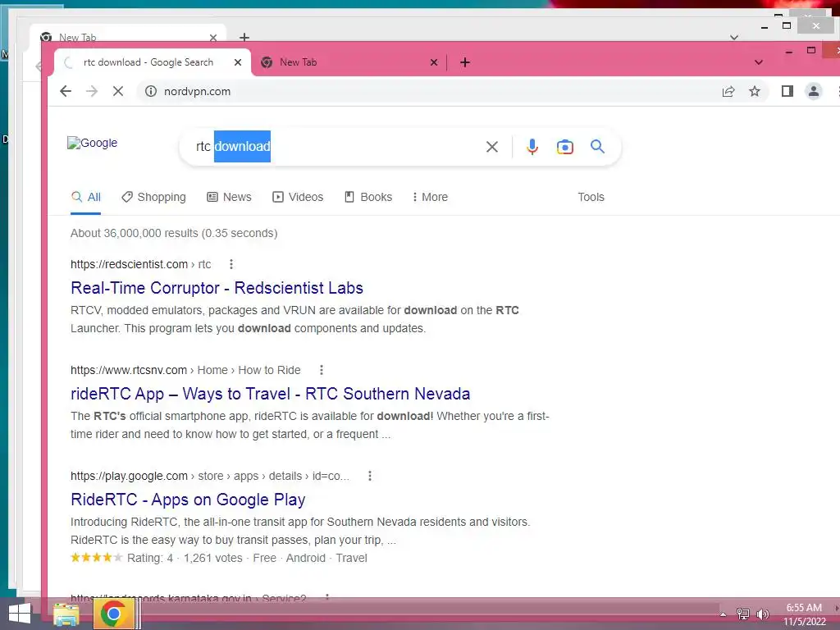Open the Windows Start menu
Image resolution: width=840 pixels, height=630 pixels.
coord(20,614)
